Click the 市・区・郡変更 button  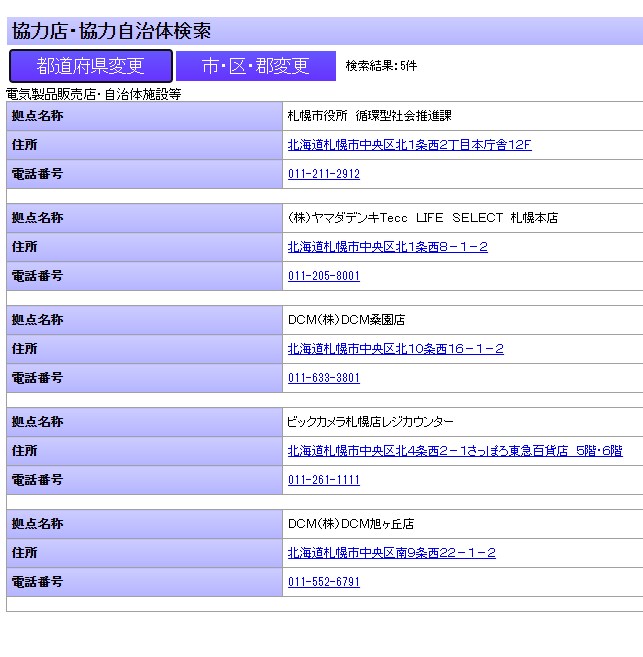(x=255, y=66)
